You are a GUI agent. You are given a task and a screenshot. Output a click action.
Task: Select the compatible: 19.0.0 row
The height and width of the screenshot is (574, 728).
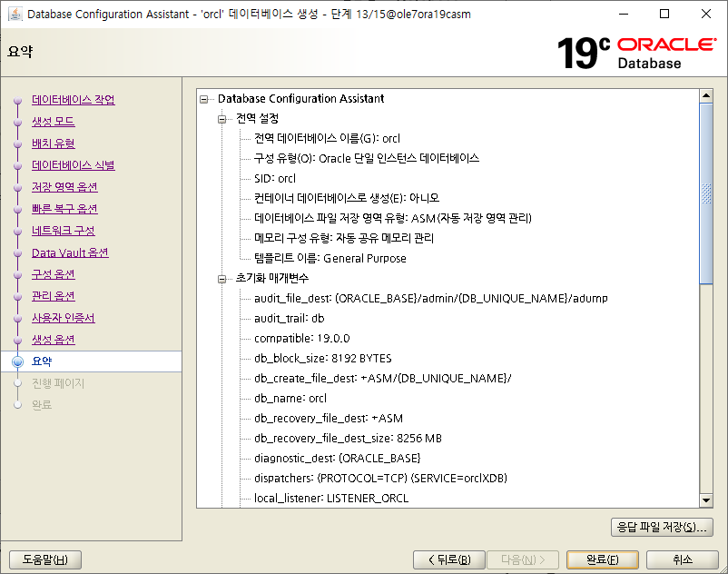coord(301,338)
